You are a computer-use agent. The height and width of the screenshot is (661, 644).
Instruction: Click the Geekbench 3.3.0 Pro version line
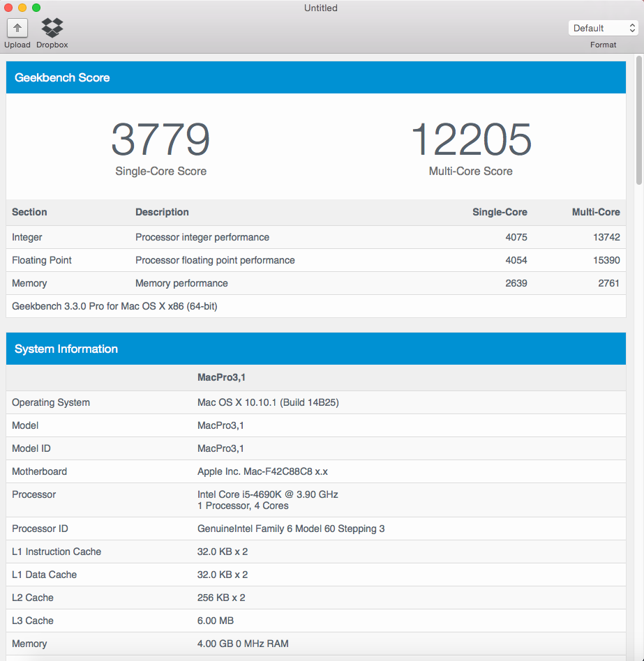(114, 307)
